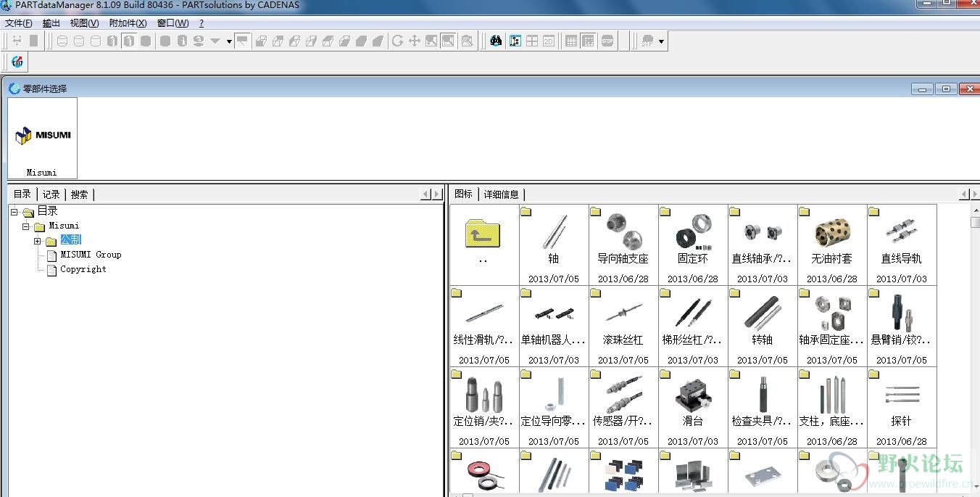Collapse the Misumi tree node
980x497 pixels.
(x=26, y=226)
